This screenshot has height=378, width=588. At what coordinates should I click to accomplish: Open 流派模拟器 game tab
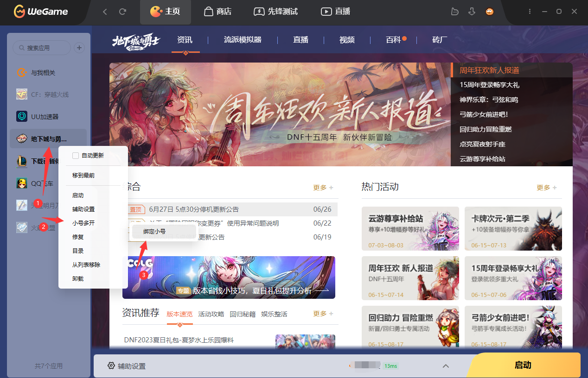pyautogui.click(x=243, y=40)
